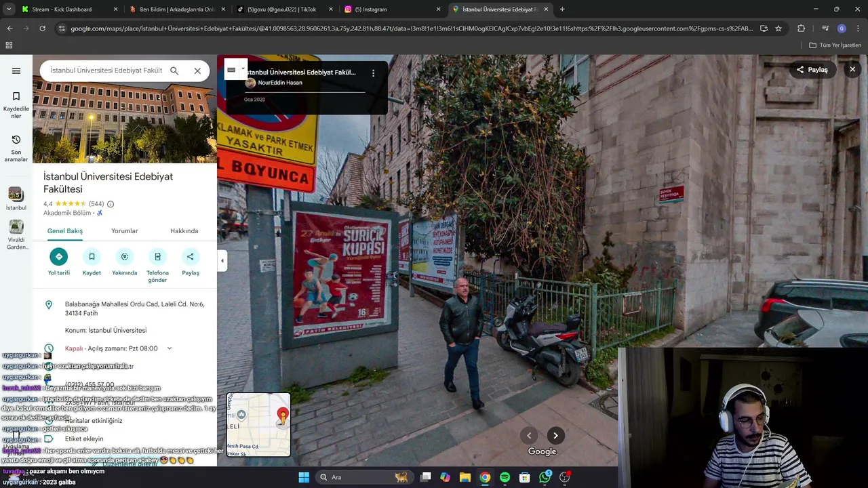
Task: Go to the next photo arrow
Action: [x=555, y=436]
